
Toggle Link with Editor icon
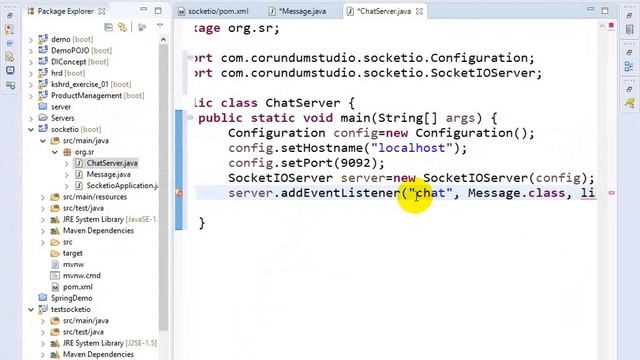click(122, 27)
